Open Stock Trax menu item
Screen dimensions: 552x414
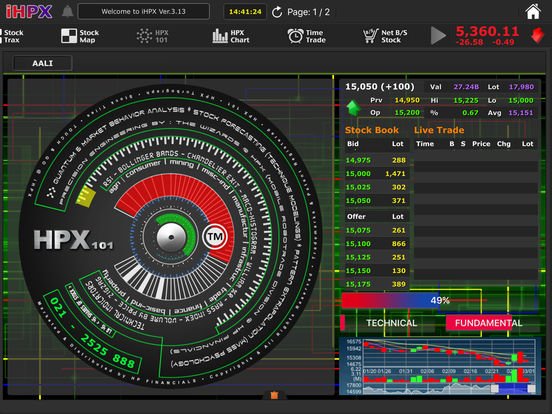pos(12,36)
